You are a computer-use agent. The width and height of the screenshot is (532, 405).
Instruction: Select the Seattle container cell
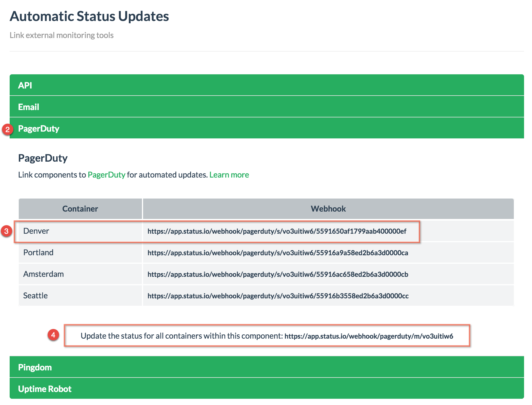tap(80, 296)
